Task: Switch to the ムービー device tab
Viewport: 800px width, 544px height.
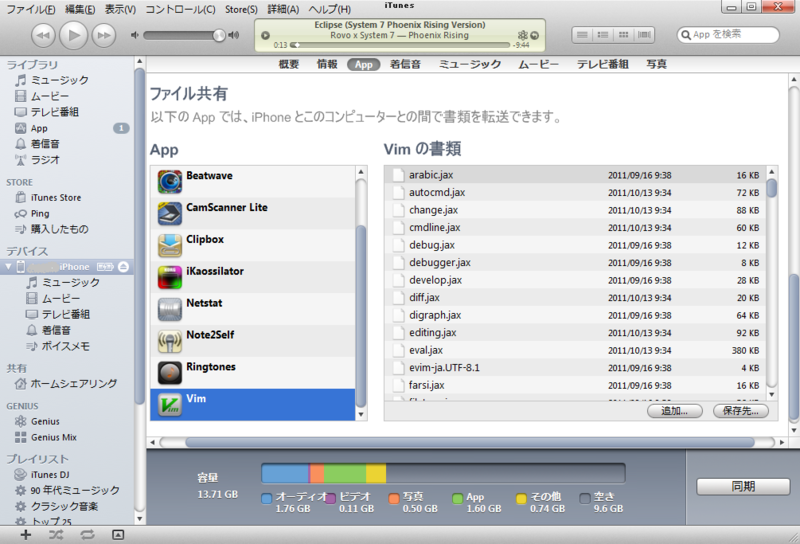Action: click(x=538, y=64)
